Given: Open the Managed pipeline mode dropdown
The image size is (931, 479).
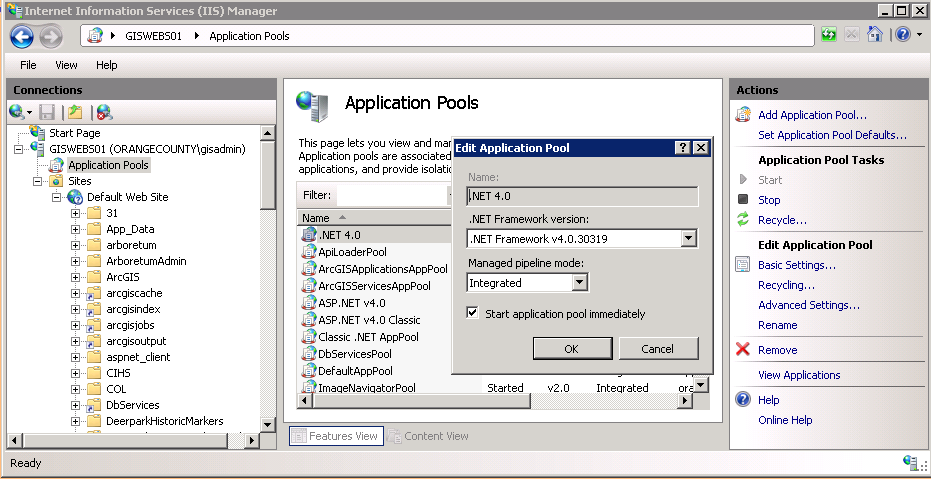Looking at the screenshot, I should click(x=579, y=283).
